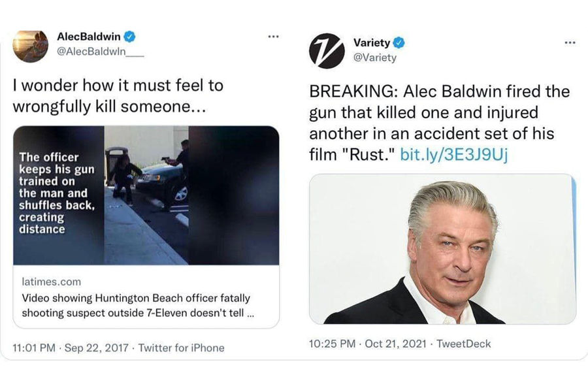Click the Variety logo avatar
588x392 pixels.
(327, 50)
